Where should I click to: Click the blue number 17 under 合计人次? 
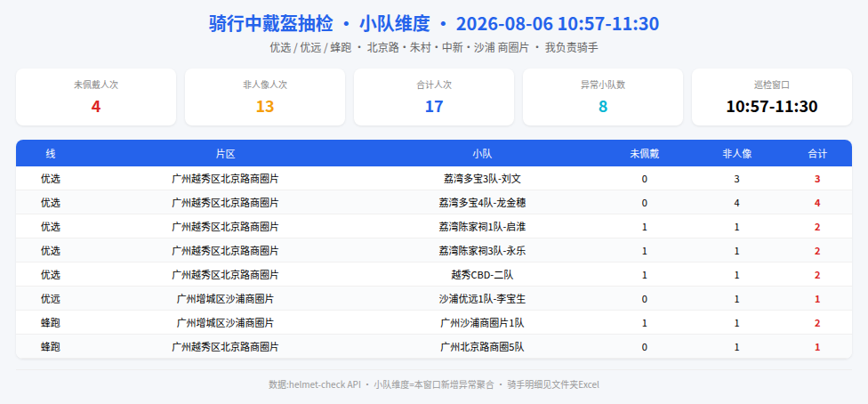tap(434, 107)
